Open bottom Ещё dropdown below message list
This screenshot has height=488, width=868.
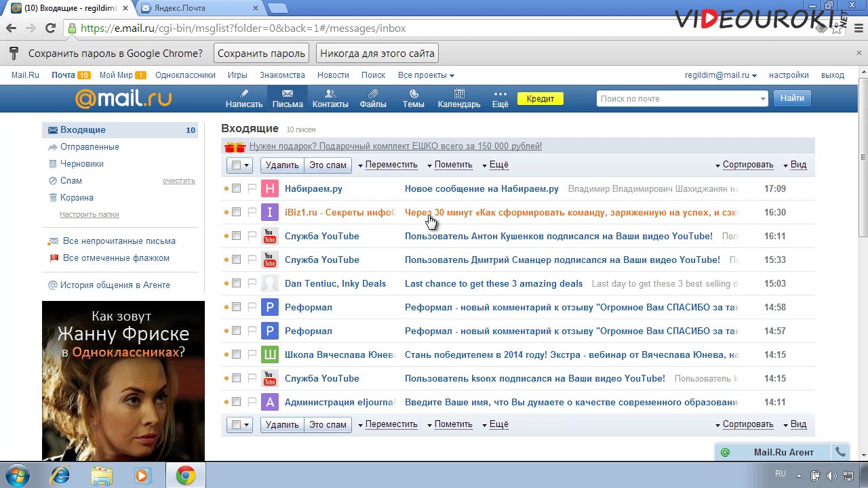pos(495,424)
